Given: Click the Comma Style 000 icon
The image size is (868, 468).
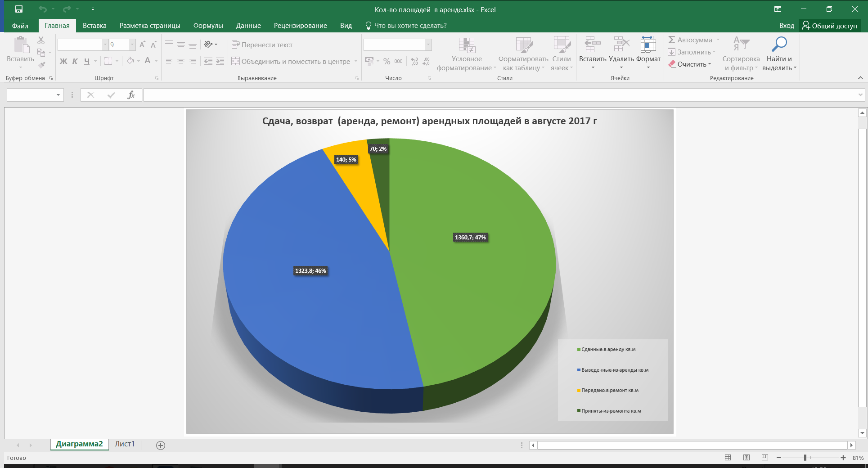Looking at the screenshot, I should tap(399, 61).
